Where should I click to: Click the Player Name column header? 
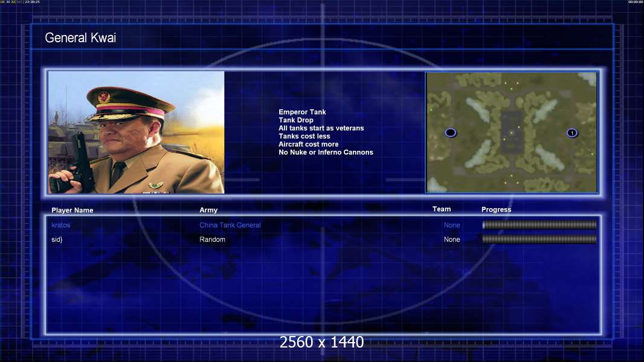pos(72,210)
